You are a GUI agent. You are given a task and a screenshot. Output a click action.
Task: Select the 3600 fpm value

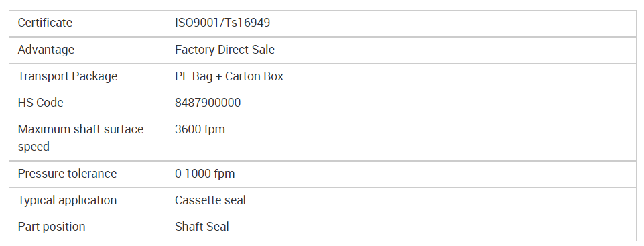click(200, 129)
